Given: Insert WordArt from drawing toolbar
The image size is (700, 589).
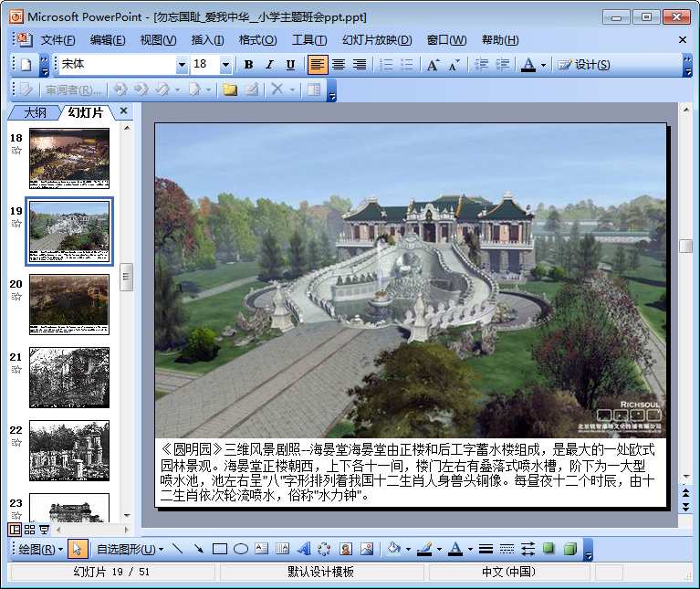Looking at the screenshot, I should click(304, 549).
